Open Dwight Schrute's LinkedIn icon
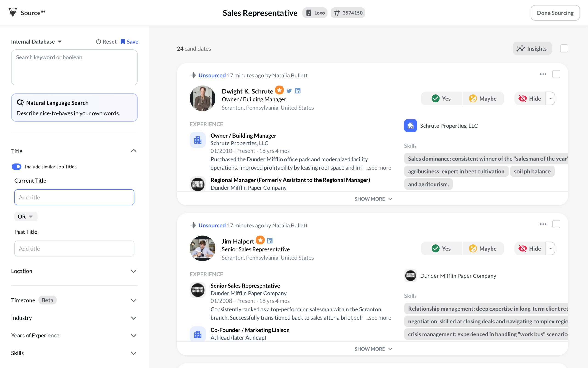588x368 pixels. (x=298, y=91)
